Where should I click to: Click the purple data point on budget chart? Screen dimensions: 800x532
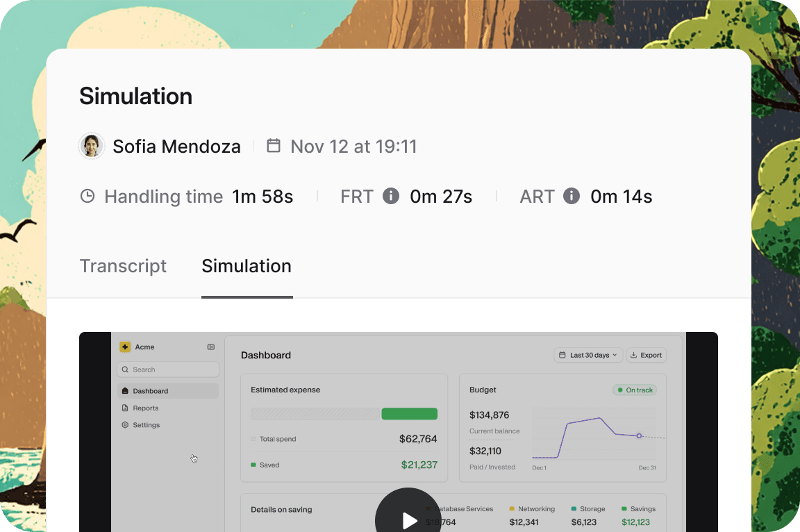pos(639,435)
